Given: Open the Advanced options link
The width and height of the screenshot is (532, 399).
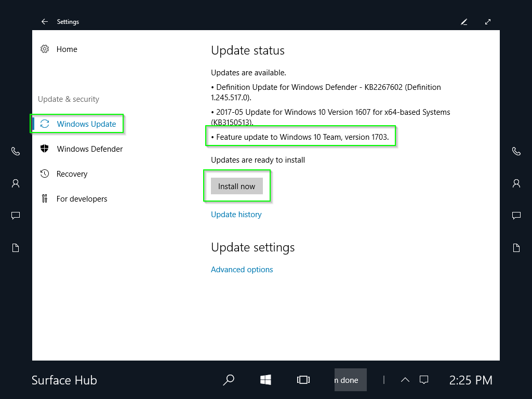Looking at the screenshot, I should click(x=242, y=270).
